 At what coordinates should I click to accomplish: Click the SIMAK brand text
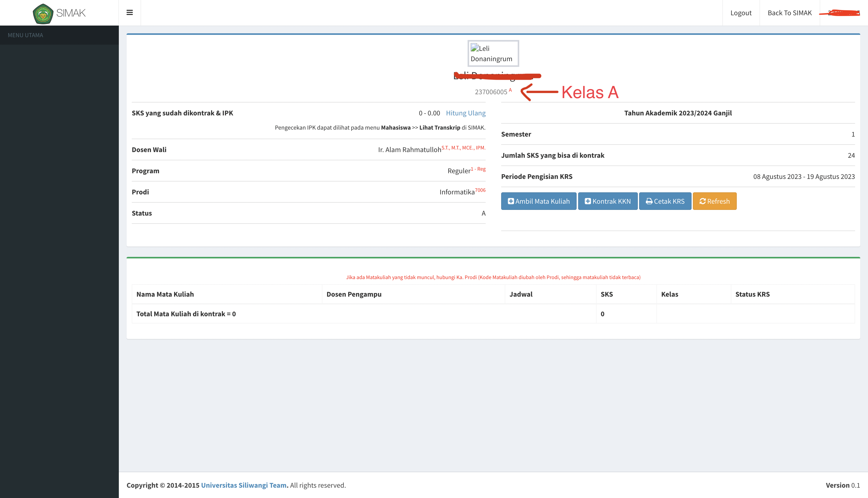point(71,13)
